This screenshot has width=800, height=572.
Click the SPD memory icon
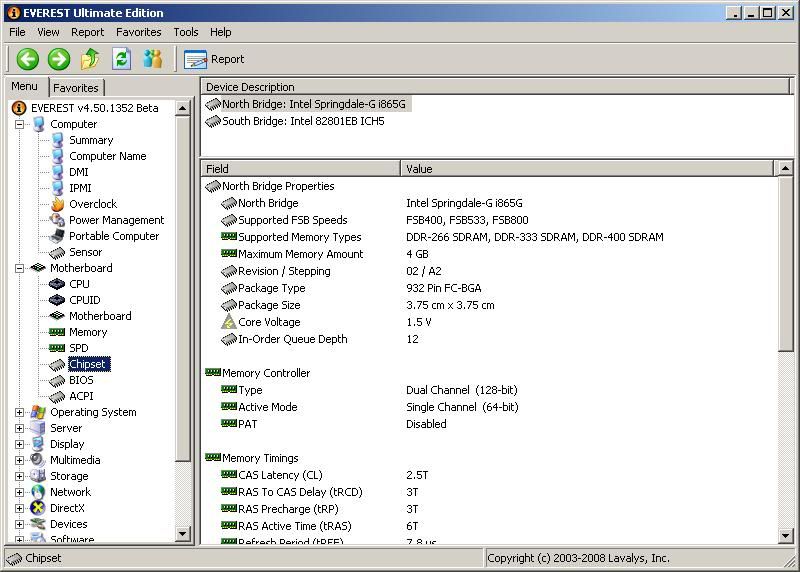pos(57,348)
